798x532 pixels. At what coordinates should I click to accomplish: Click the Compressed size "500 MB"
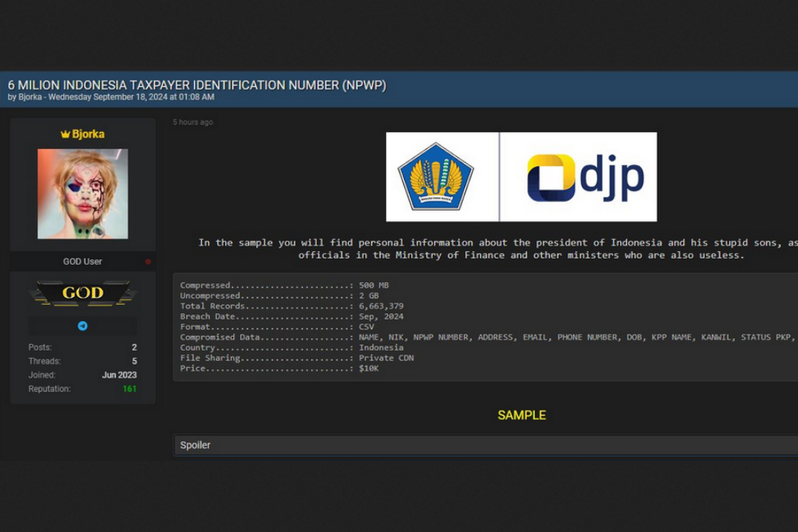click(x=373, y=286)
